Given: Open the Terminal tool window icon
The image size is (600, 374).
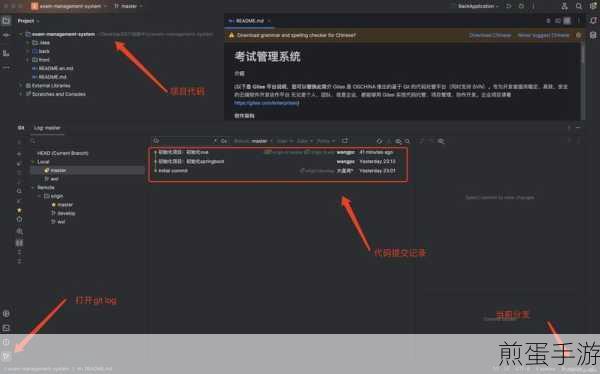Looking at the screenshot, I should (6, 328).
